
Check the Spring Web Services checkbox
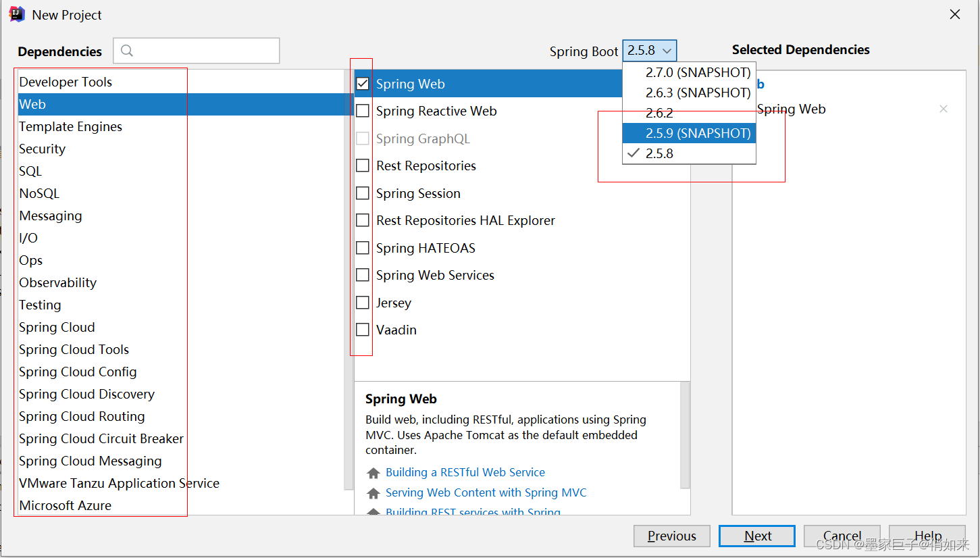pyautogui.click(x=363, y=275)
